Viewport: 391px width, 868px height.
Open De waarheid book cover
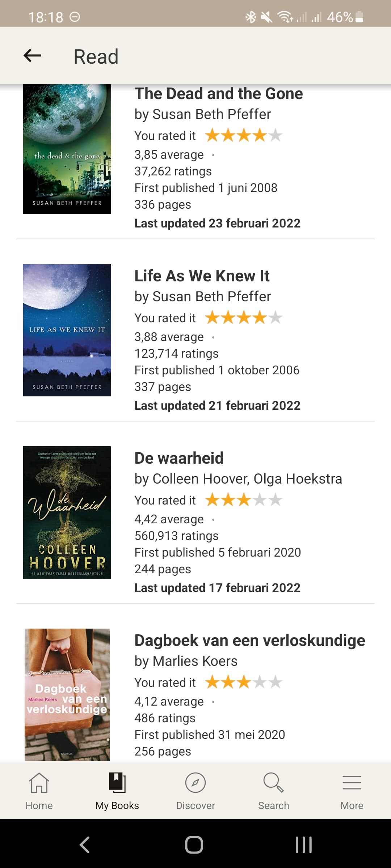(67, 512)
